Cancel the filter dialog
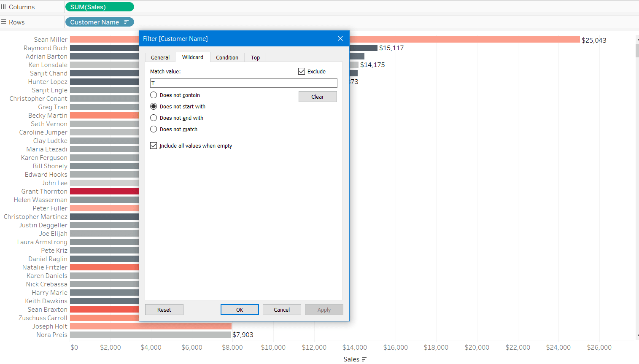The height and width of the screenshot is (364, 639). [x=282, y=310]
